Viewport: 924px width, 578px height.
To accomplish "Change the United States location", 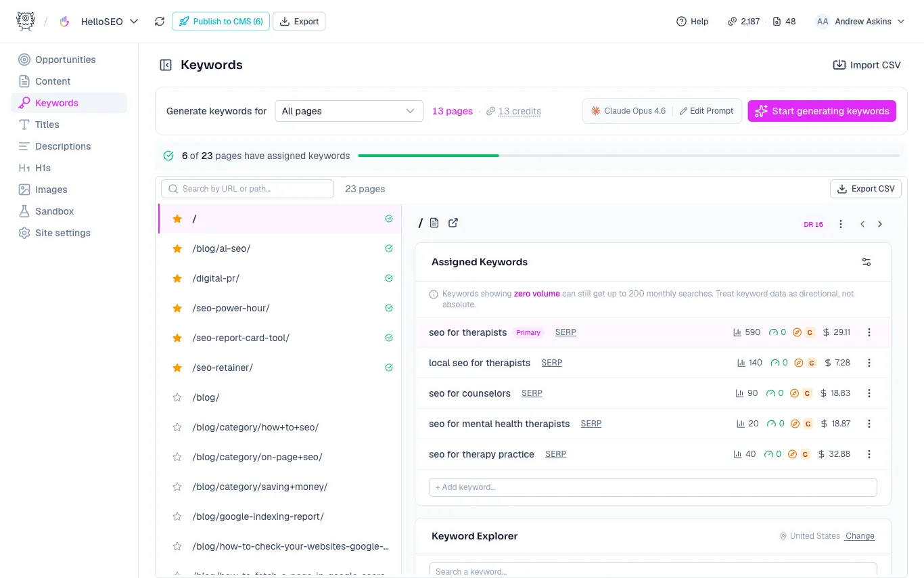I will pos(860,536).
